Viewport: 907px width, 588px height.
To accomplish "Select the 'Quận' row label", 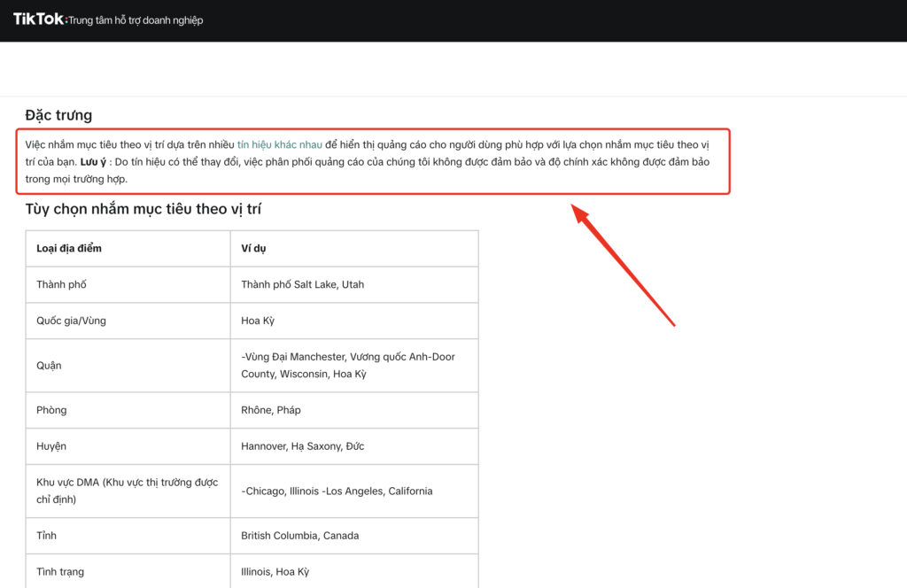I will [49, 365].
